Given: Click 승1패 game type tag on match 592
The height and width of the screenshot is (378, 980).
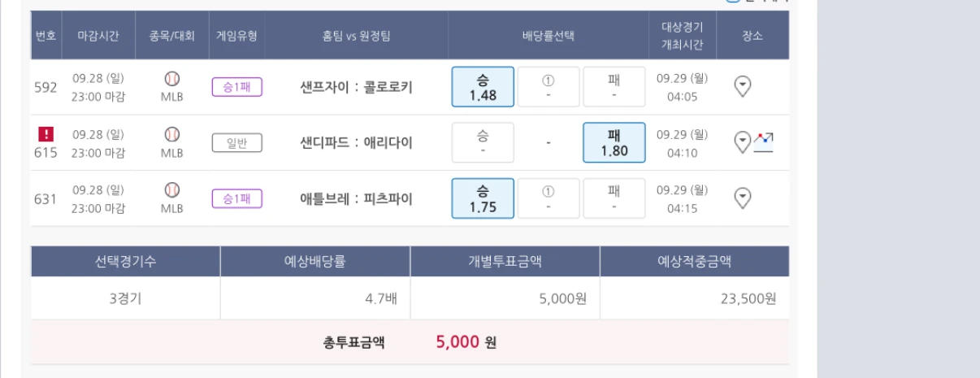Looking at the screenshot, I should pyautogui.click(x=236, y=87).
